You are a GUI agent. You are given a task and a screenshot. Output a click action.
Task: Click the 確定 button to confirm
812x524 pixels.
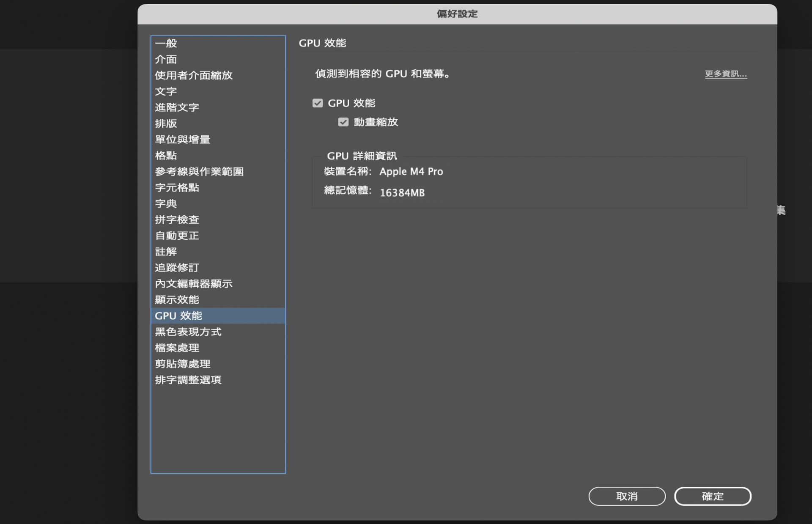712,496
